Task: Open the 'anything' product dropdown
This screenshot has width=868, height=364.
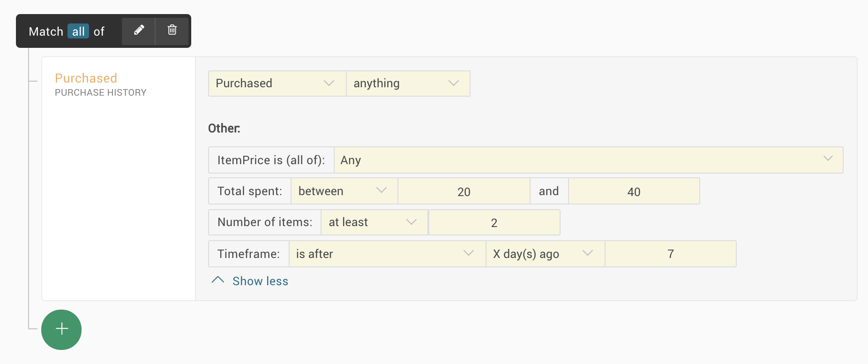Action: point(408,83)
